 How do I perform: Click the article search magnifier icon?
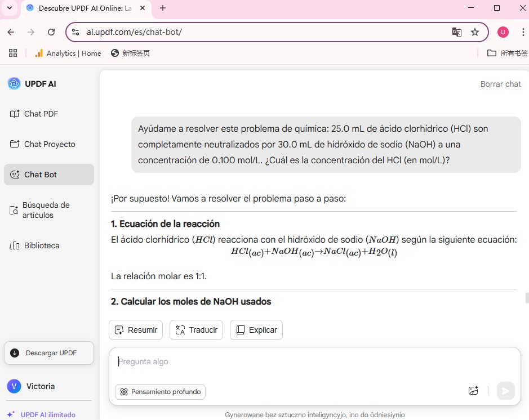pos(14,211)
